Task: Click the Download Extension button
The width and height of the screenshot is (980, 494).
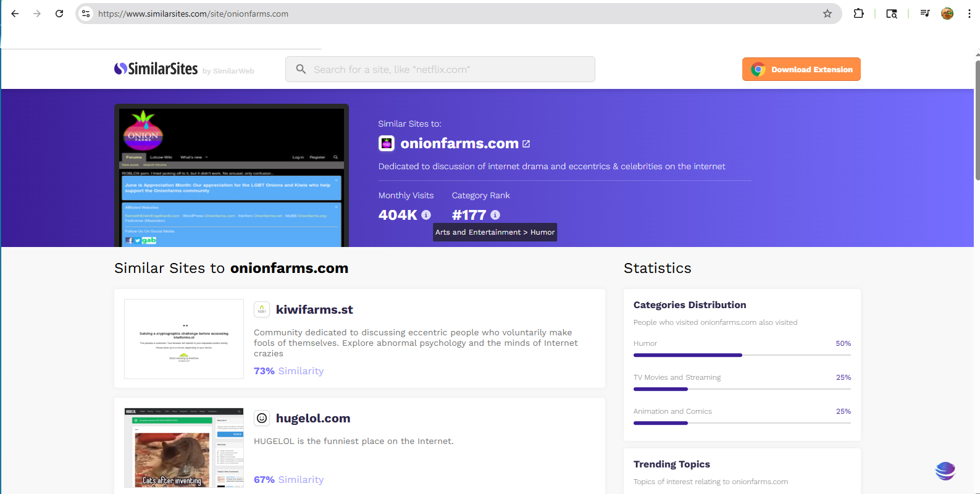Action: point(801,69)
